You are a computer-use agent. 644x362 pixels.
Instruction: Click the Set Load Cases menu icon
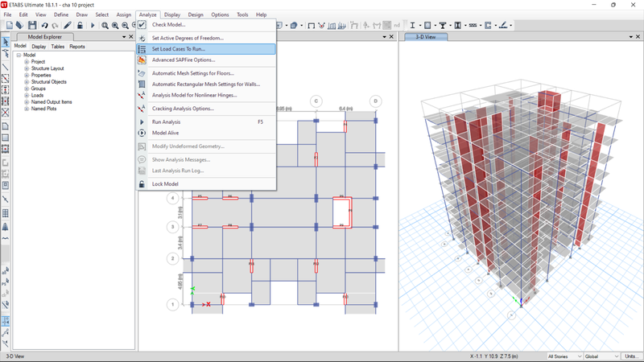[x=142, y=49]
